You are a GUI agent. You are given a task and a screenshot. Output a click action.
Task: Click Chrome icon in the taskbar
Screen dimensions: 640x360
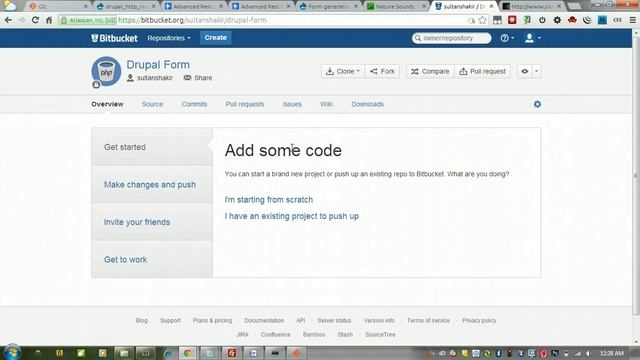point(188,353)
